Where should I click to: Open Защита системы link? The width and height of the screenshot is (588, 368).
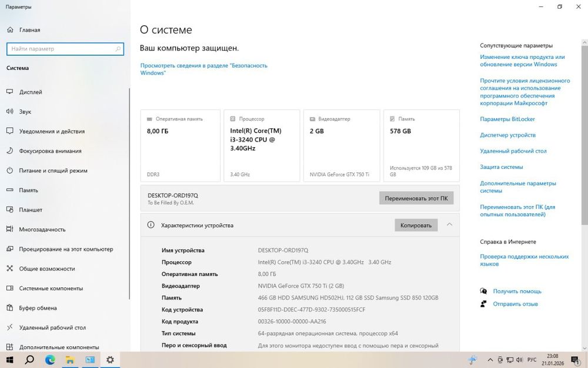(502, 167)
